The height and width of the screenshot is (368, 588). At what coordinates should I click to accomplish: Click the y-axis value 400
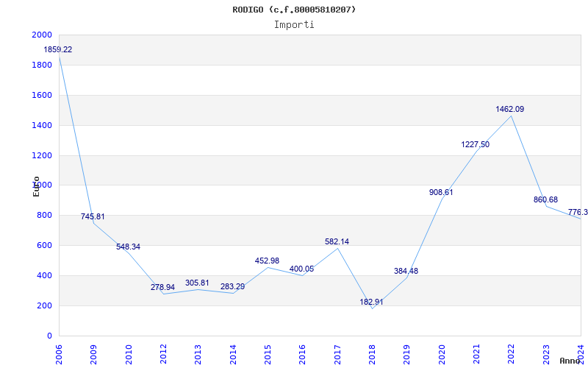44,275
